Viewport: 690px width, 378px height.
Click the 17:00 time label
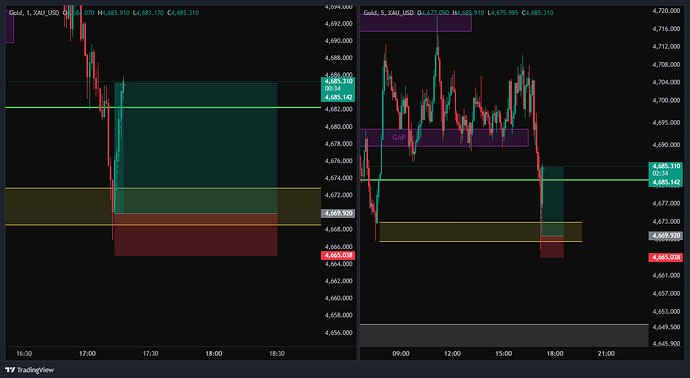coord(87,353)
